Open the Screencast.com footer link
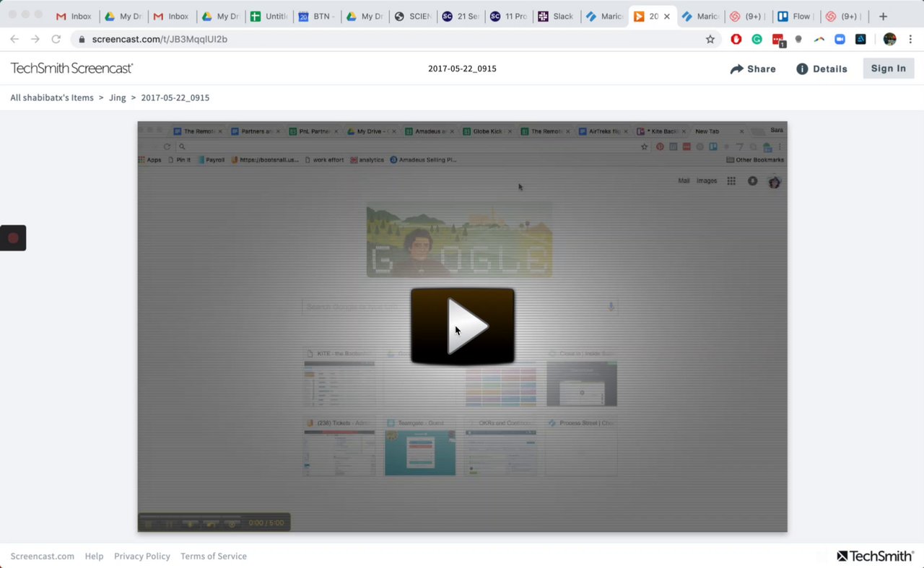This screenshot has height=568, width=924. click(x=42, y=556)
